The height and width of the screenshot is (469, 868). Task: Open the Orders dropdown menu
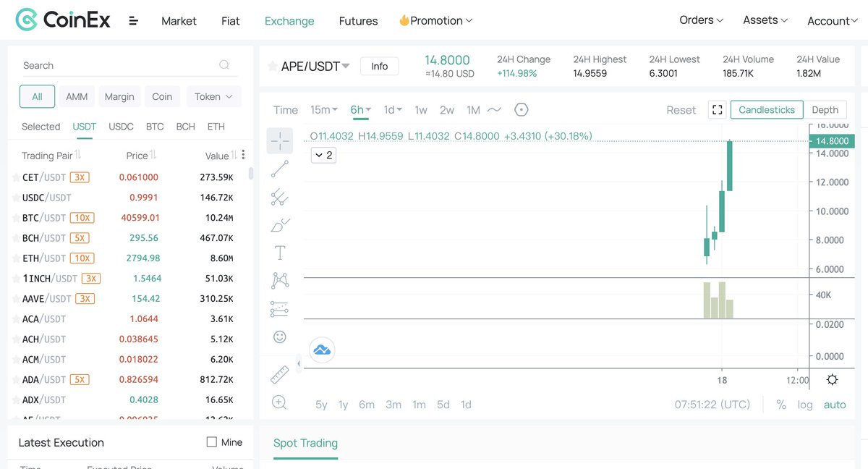(x=701, y=20)
